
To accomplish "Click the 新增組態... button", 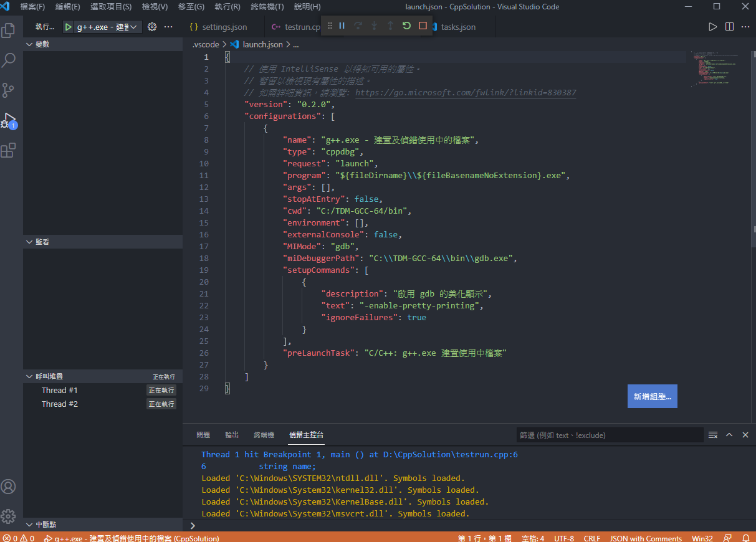I will (x=652, y=396).
